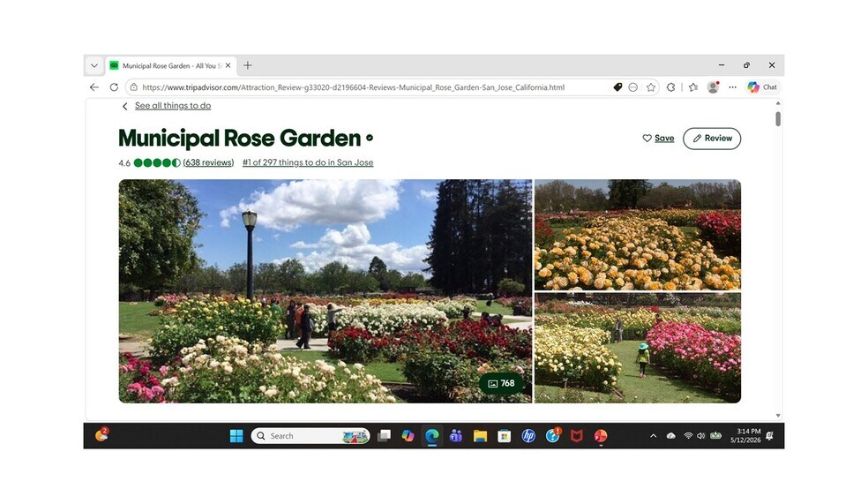Launch Copilot from the taskbar

408,436
